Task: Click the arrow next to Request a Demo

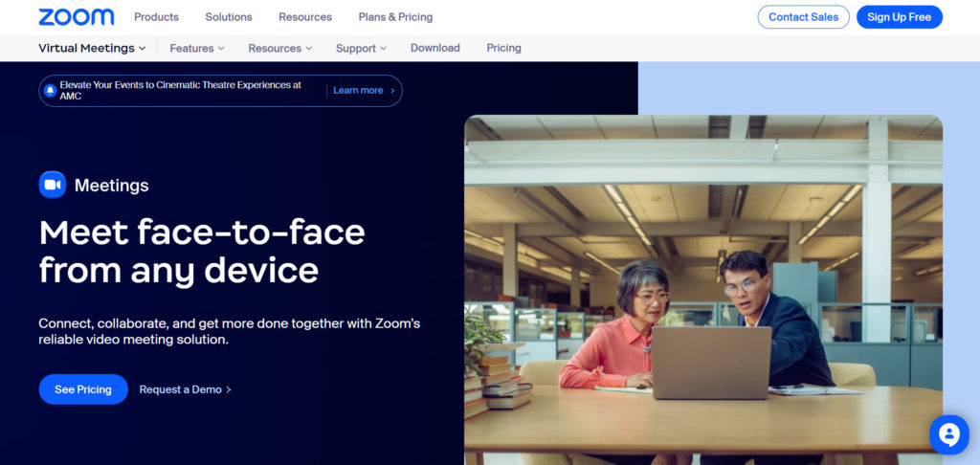Action: coord(229,390)
